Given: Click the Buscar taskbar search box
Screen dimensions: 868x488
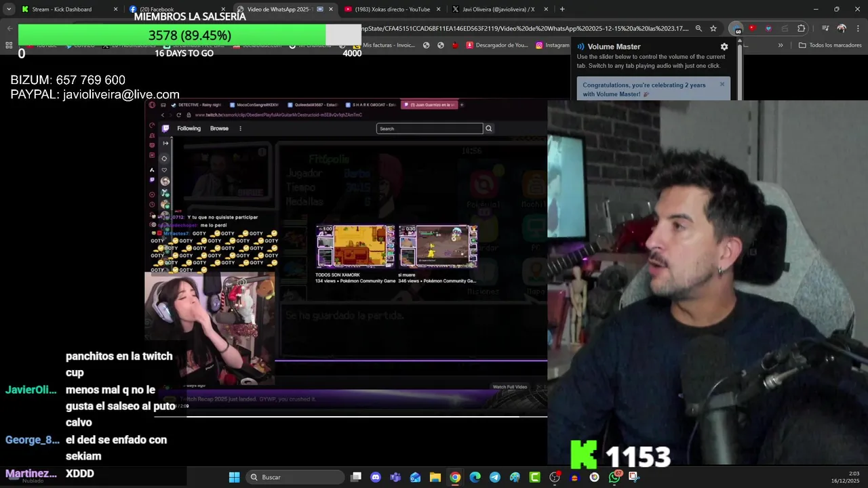Looking at the screenshot, I should [x=295, y=477].
